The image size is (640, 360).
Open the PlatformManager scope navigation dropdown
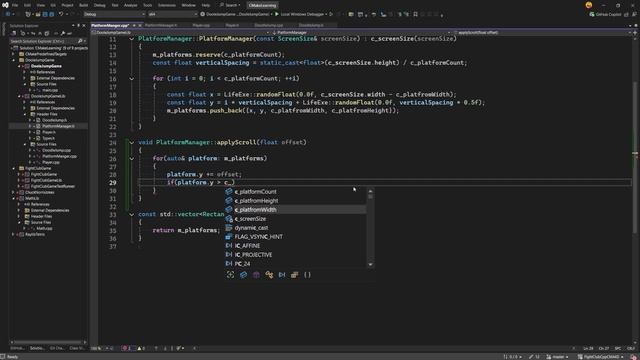click(x=361, y=33)
